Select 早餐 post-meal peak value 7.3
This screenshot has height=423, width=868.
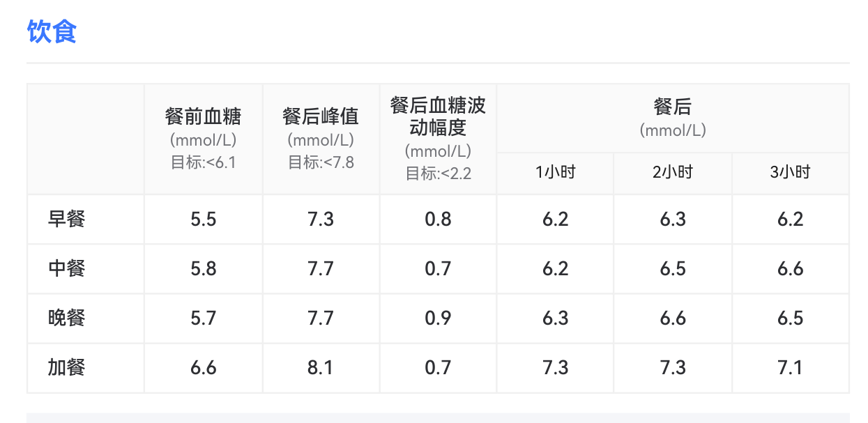click(x=321, y=220)
